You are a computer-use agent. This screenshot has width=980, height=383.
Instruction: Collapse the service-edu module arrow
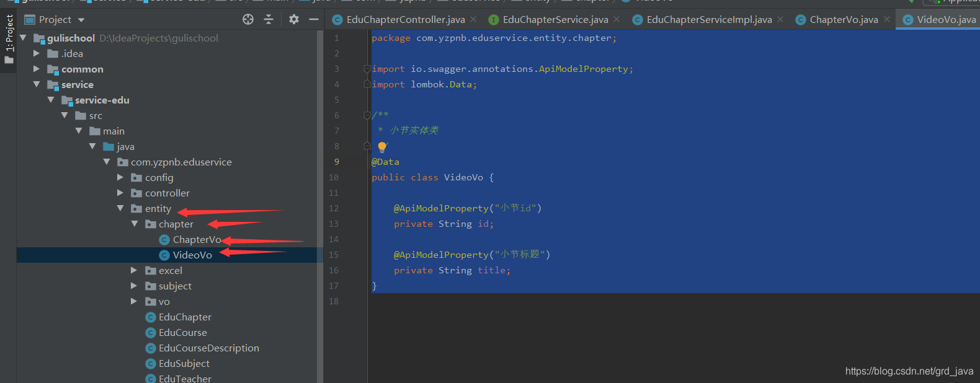(x=51, y=100)
